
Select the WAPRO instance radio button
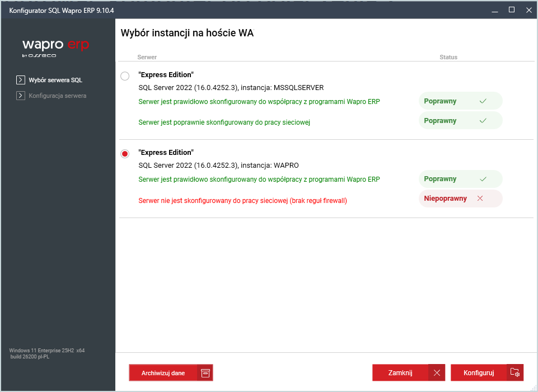click(x=125, y=154)
